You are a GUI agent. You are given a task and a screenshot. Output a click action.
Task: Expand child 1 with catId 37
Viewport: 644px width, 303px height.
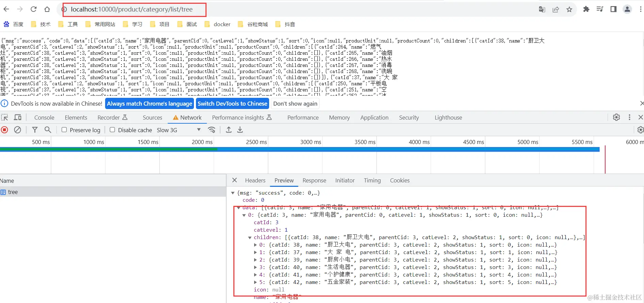(255, 252)
